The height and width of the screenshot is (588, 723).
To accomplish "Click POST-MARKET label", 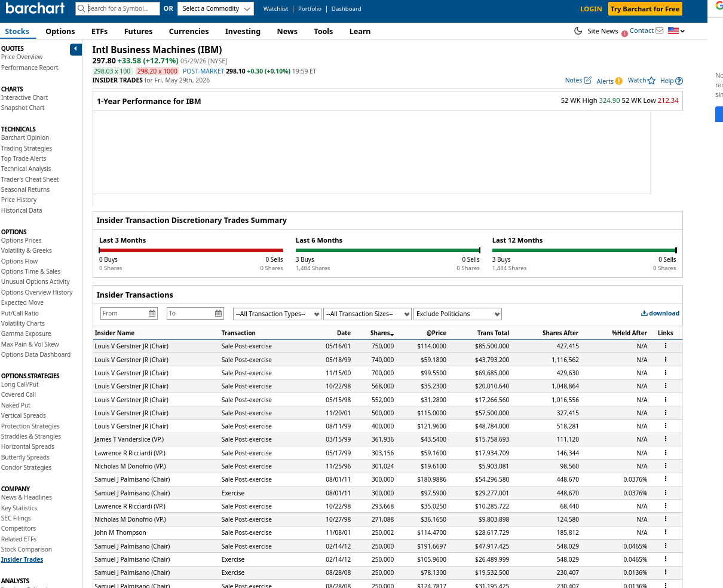I will (x=203, y=71).
